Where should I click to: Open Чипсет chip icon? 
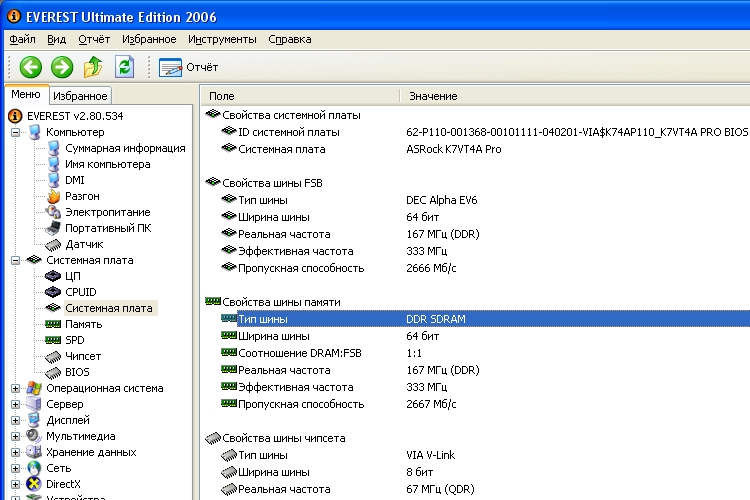point(53,356)
